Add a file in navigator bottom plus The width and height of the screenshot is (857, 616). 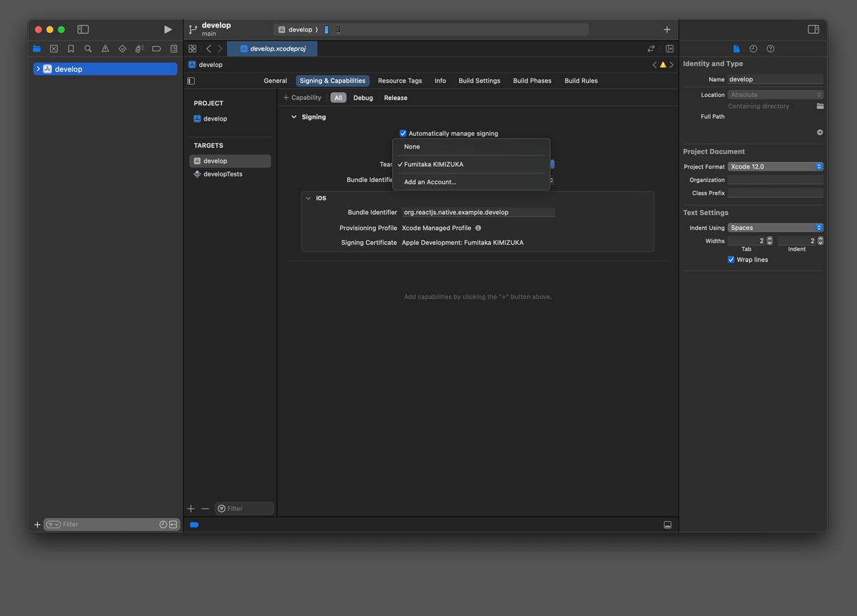click(37, 525)
